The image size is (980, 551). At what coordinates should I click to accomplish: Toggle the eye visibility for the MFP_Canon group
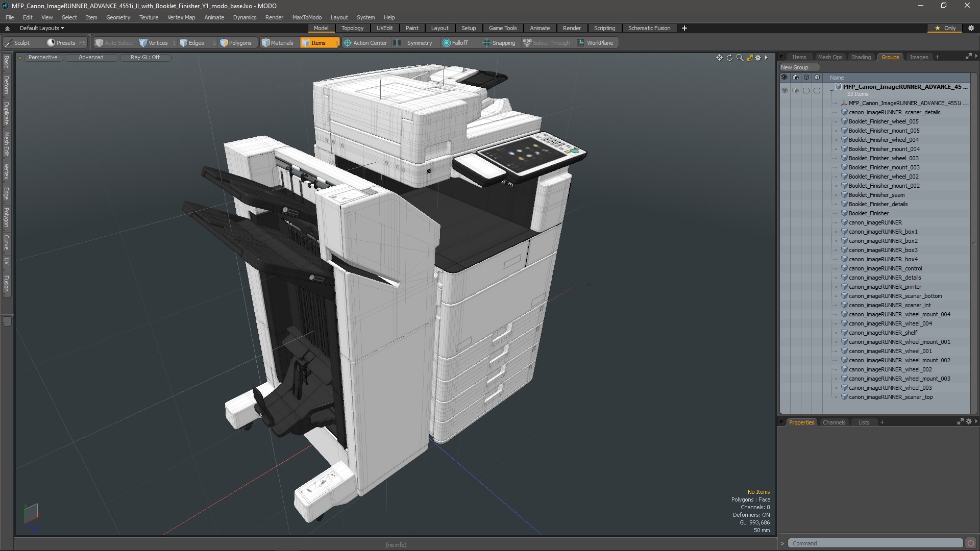click(x=785, y=90)
